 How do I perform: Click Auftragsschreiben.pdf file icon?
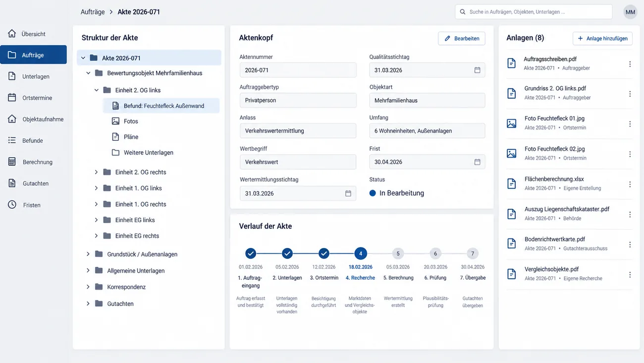click(x=512, y=63)
